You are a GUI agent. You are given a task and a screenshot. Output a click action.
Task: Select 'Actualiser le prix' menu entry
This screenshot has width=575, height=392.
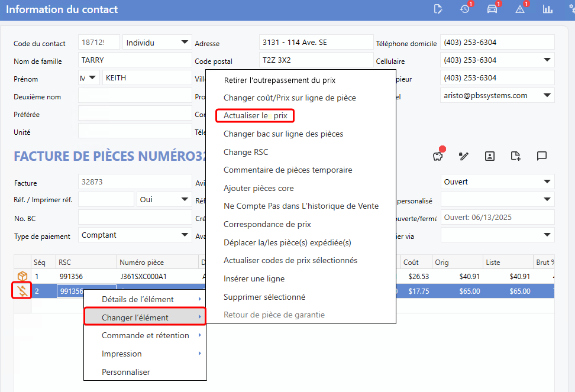(x=255, y=116)
